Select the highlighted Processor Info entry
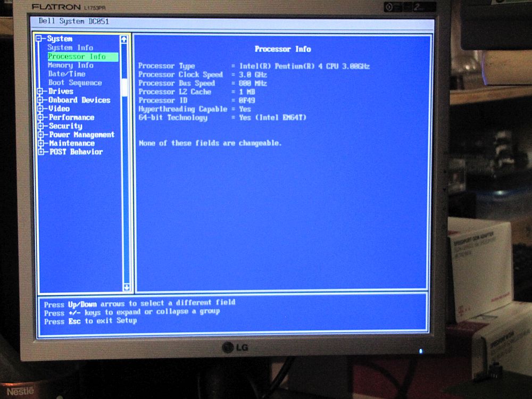Screen dimensions: 532x399 (x=83, y=57)
